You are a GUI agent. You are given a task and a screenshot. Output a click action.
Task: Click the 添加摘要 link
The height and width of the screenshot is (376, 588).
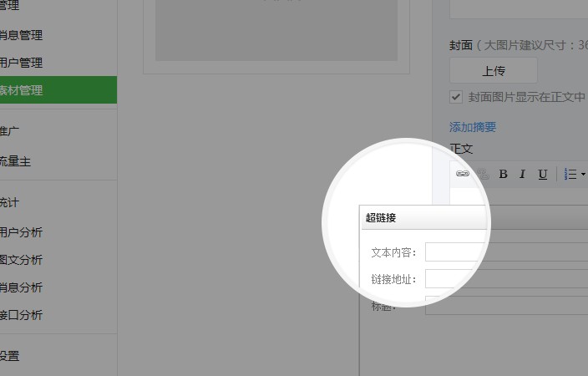pos(473,127)
